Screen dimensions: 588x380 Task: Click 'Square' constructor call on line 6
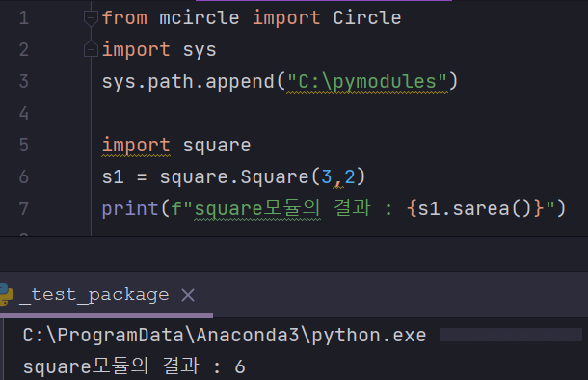click(275, 177)
